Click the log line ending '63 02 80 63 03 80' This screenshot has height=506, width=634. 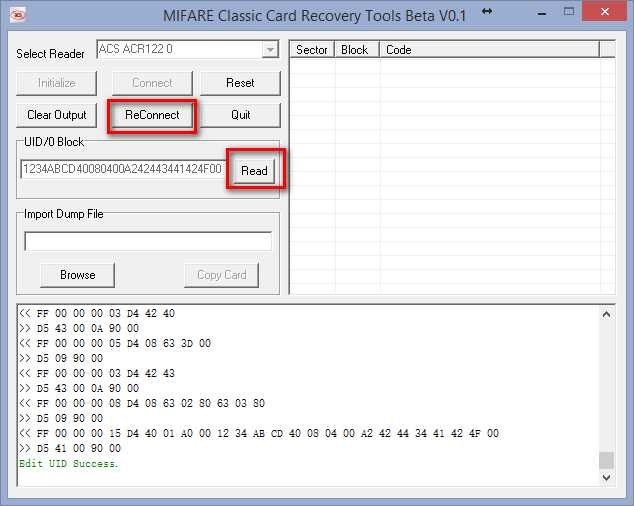[x=142, y=403]
